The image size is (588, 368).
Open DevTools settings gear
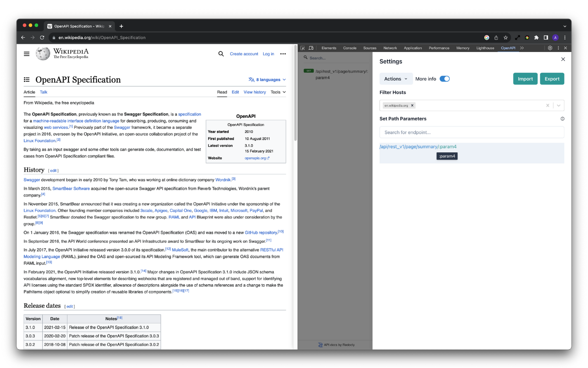550,47
